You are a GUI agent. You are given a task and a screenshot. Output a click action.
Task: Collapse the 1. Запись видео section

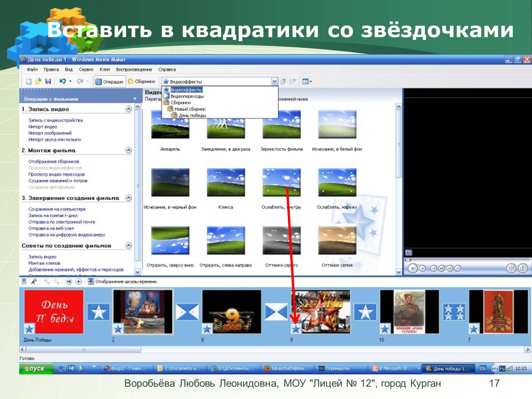128,109
